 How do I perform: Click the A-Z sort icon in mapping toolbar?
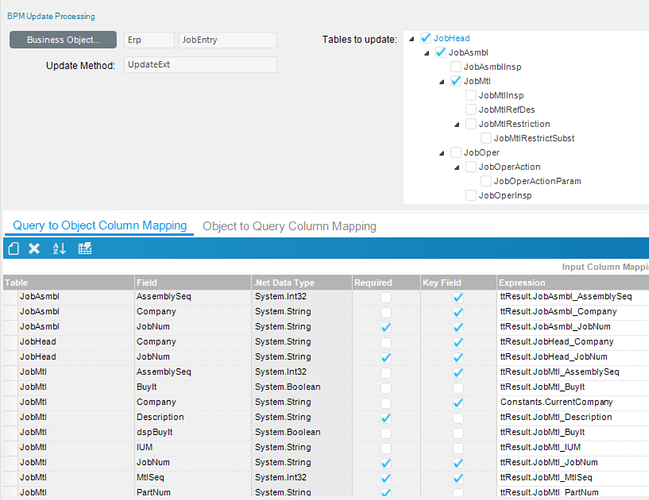58,248
